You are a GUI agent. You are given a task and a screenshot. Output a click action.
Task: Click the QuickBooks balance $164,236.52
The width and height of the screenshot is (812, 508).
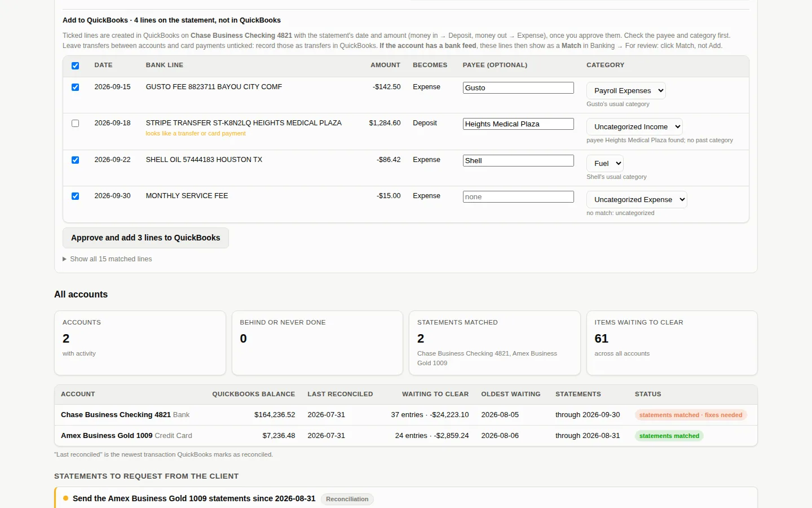pos(275,415)
